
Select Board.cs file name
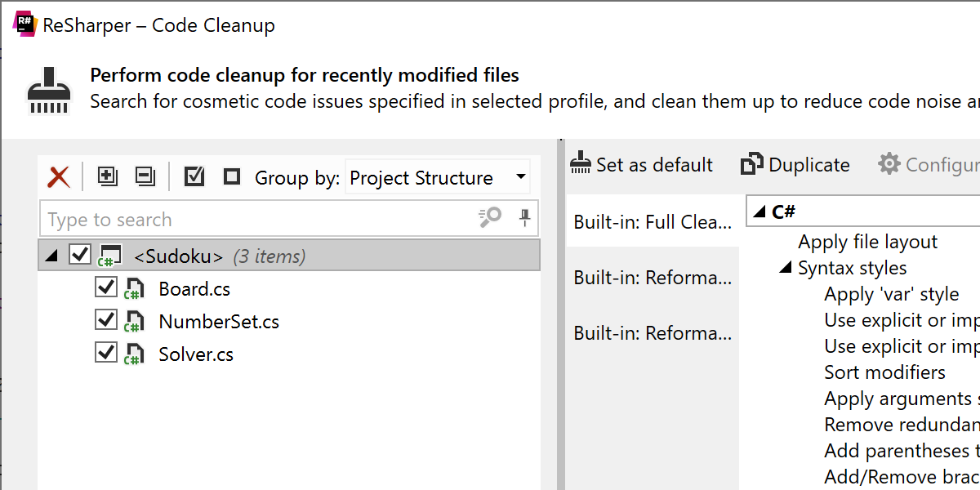[194, 289]
